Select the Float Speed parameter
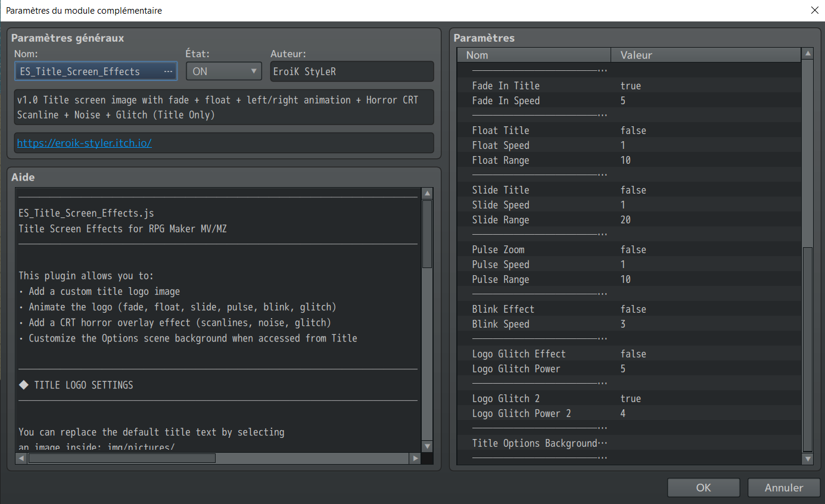This screenshot has width=825, height=504. 629,145
